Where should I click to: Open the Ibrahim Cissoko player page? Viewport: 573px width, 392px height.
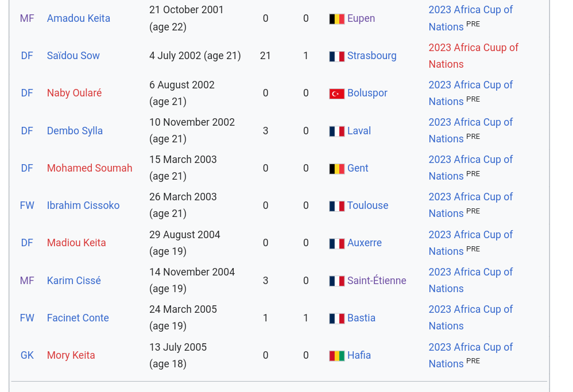coord(83,205)
